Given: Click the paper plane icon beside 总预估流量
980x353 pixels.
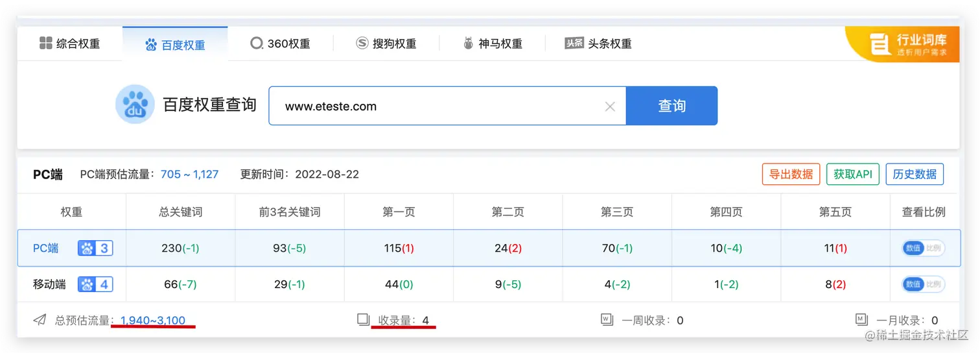Looking at the screenshot, I should [40, 320].
